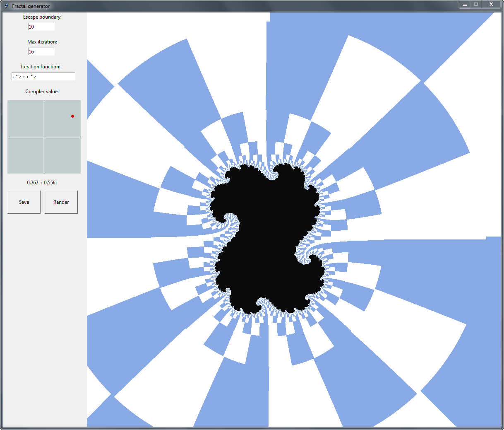Click the Escape boundary input field
504x430 pixels.
pos(41,27)
